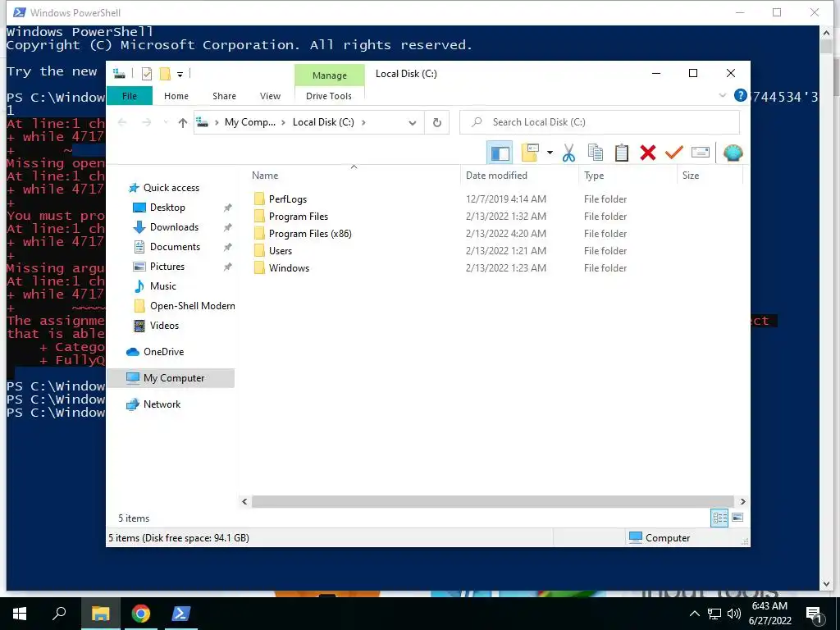Select the Users folder
The height and width of the screenshot is (630, 840).
(x=281, y=251)
